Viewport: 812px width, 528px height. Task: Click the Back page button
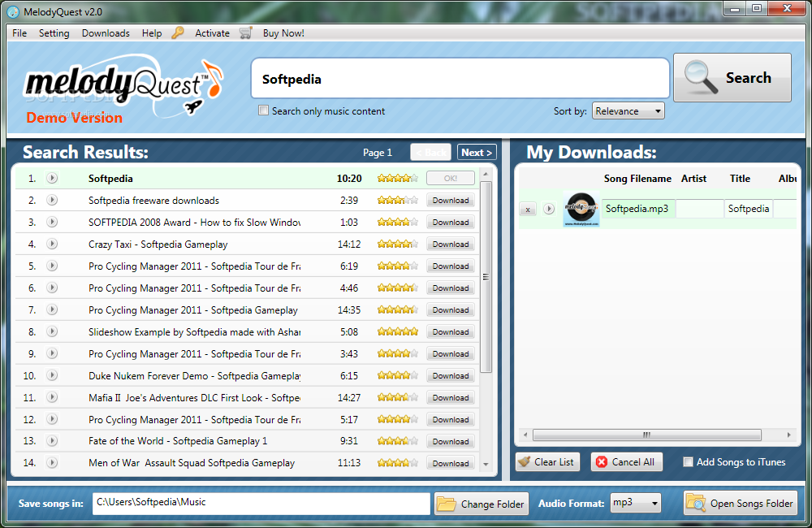click(x=431, y=153)
